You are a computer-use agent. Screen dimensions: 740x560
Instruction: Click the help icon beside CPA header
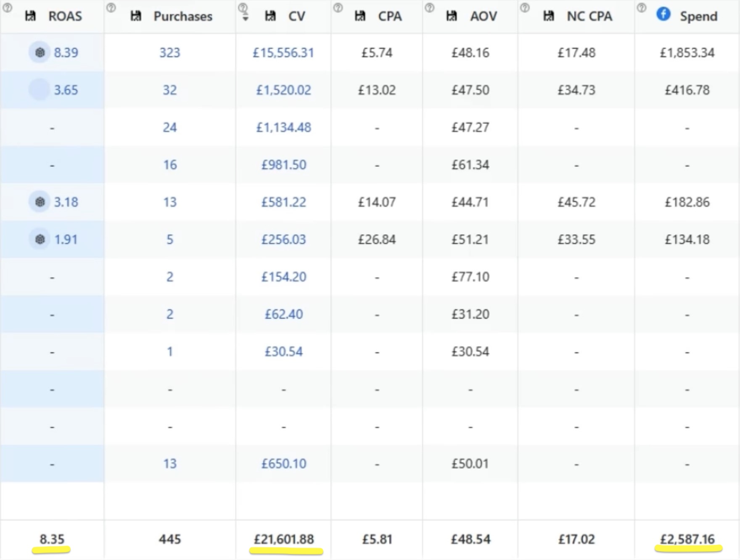tap(338, 8)
